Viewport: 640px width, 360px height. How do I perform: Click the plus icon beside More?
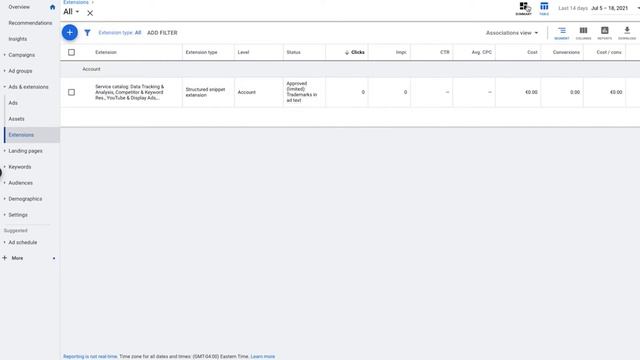tap(4, 258)
